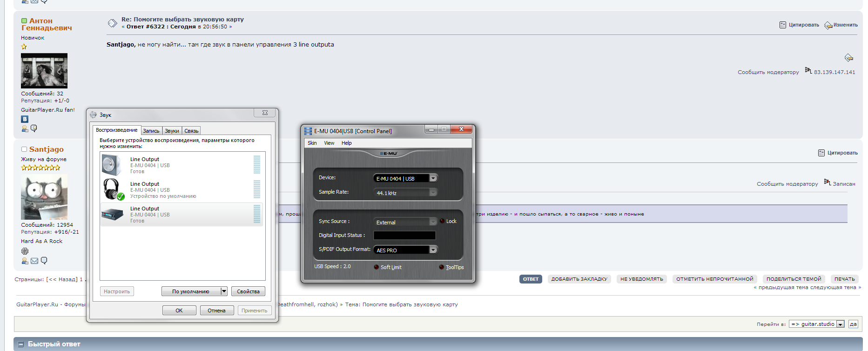Click the E-MU Control Panel title icon

click(x=308, y=131)
